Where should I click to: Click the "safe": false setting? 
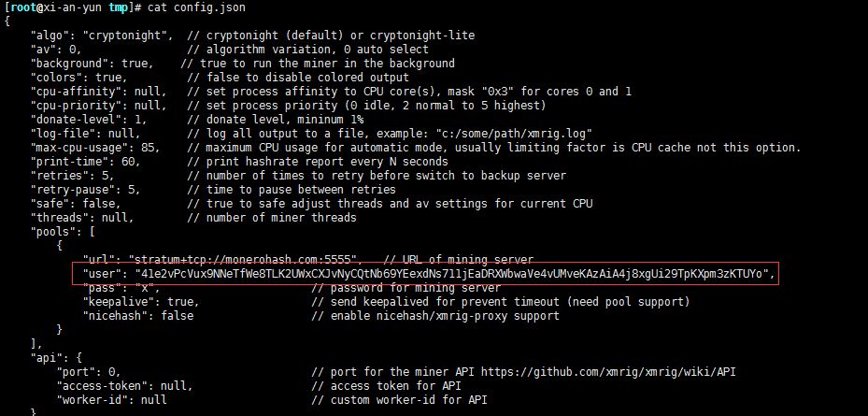pos(76,203)
